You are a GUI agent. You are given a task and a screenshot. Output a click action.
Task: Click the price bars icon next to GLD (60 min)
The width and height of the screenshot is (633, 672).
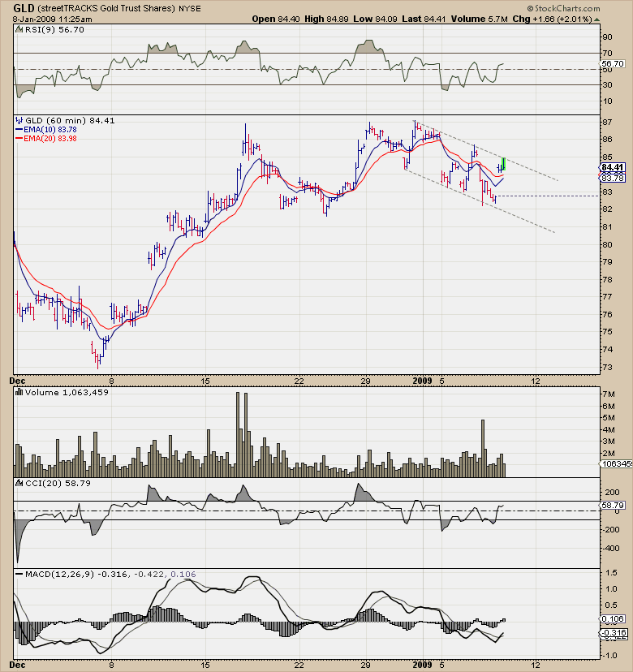click(19, 120)
